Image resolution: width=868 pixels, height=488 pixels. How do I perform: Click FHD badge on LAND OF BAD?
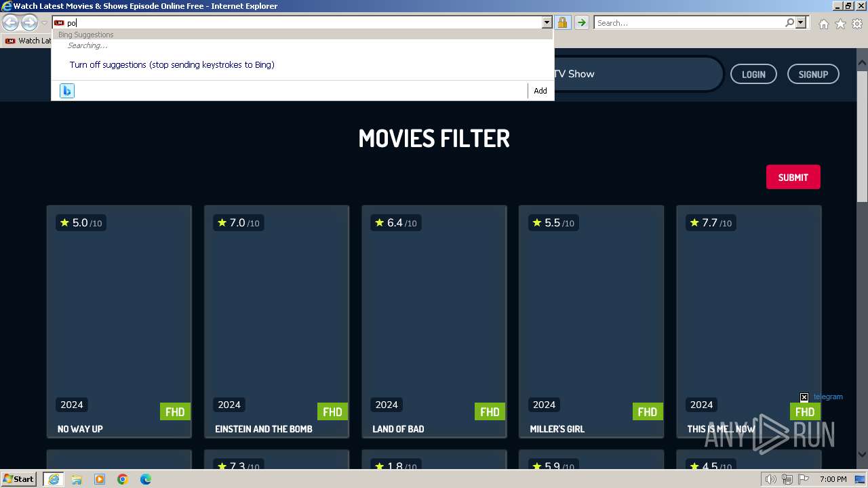coord(490,411)
